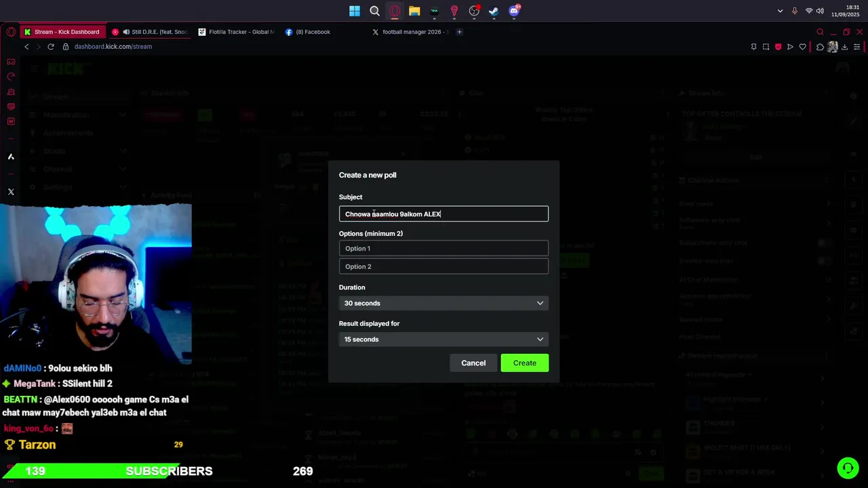Open Easy Setup sliders icon
This screenshot has width=868, height=488.
coord(857,47)
